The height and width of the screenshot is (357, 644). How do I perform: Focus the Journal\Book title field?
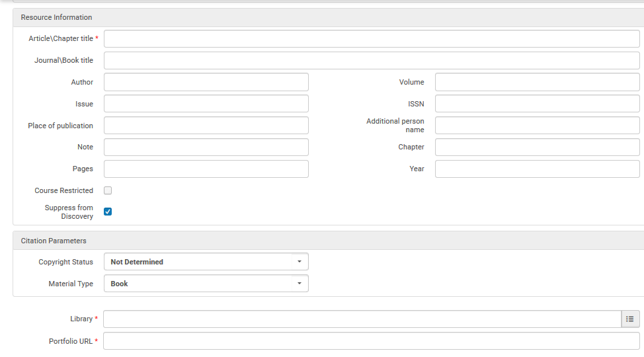[371, 61]
